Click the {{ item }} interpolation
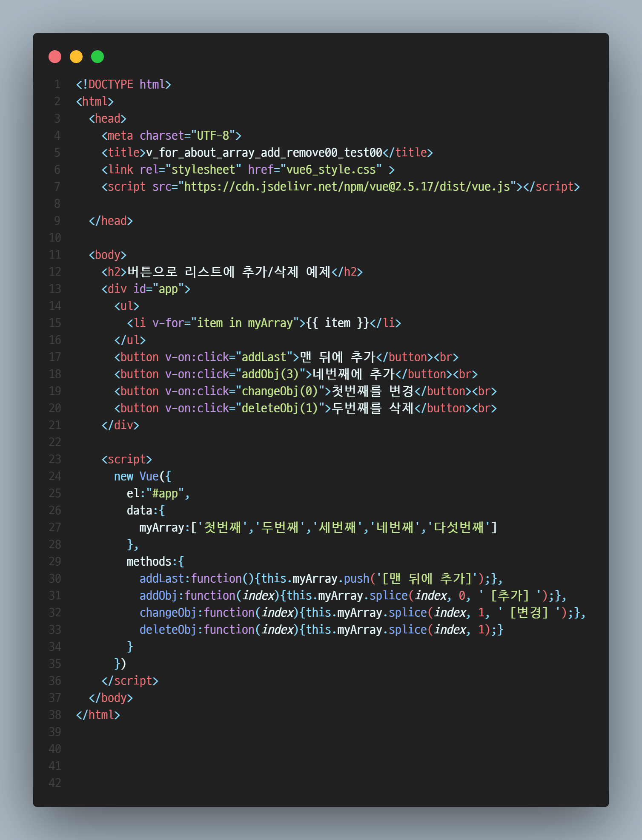Viewport: 642px width, 840px height. click(x=338, y=323)
